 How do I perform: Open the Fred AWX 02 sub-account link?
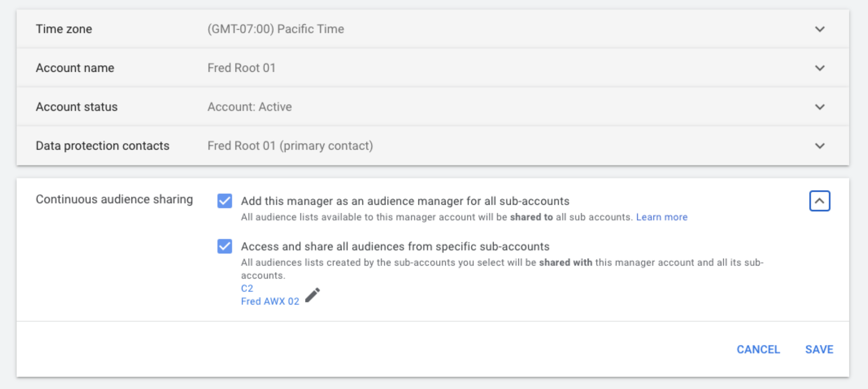(x=270, y=301)
